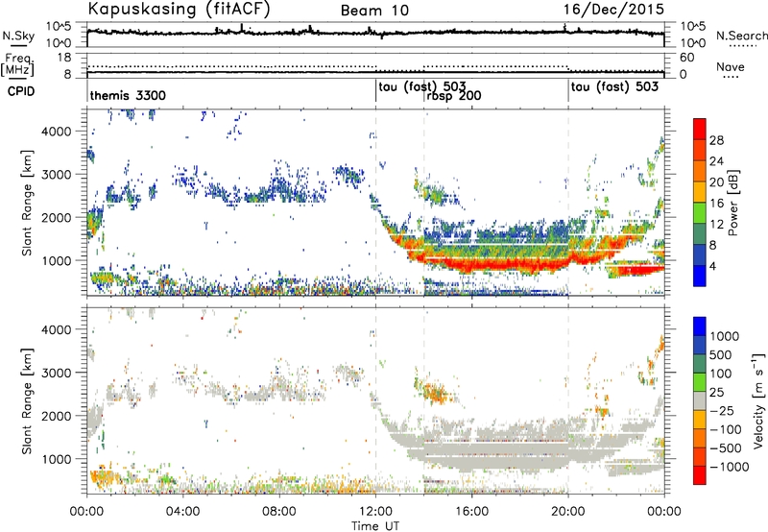Click the sky noise trace in top panel
This screenshot has width=768, height=532.
[375, 33]
